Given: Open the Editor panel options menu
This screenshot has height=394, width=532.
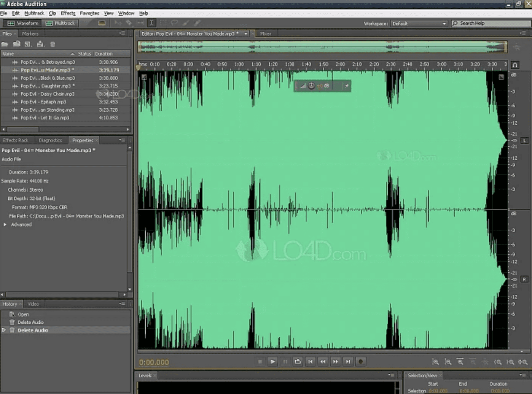Looking at the screenshot, I should point(522,33).
